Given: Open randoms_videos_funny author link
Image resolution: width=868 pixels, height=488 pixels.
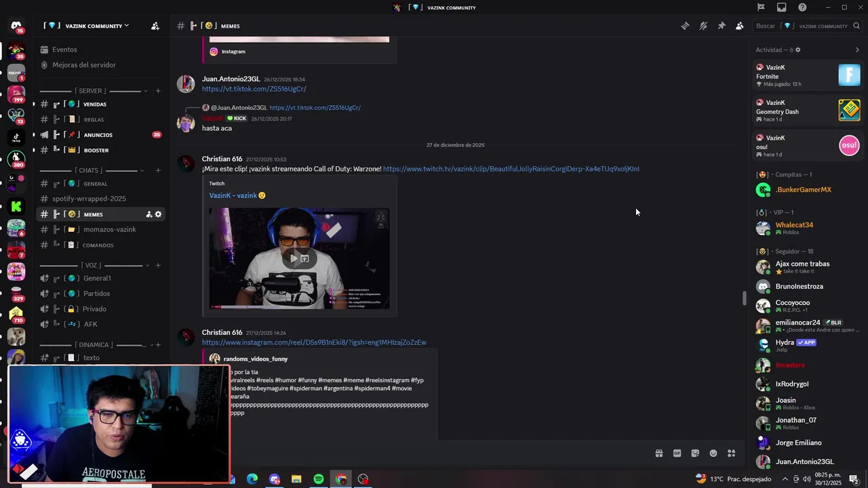Looking at the screenshot, I should (x=256, y=359).
